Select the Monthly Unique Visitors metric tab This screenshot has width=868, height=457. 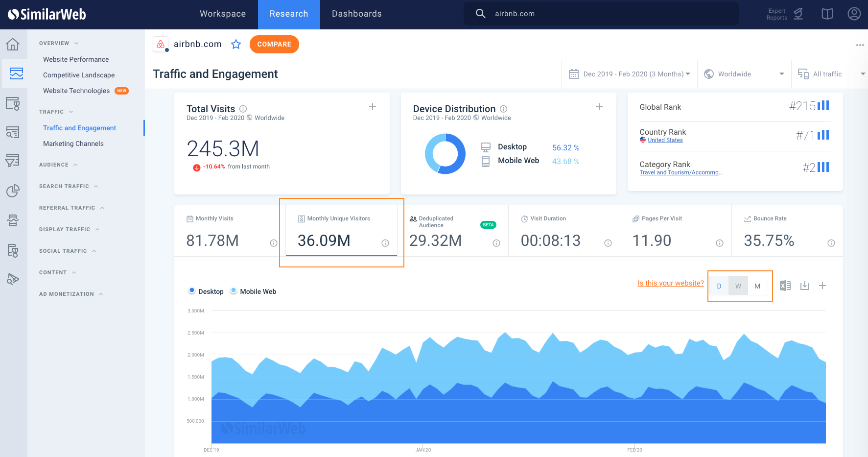coord(342,231)
